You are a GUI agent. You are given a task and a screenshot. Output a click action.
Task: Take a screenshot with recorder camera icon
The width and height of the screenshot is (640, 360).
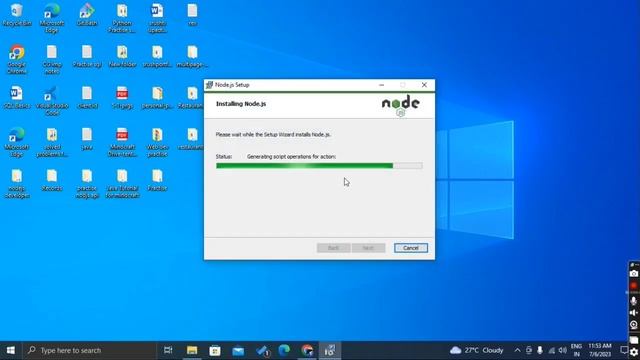coord(634,273)
